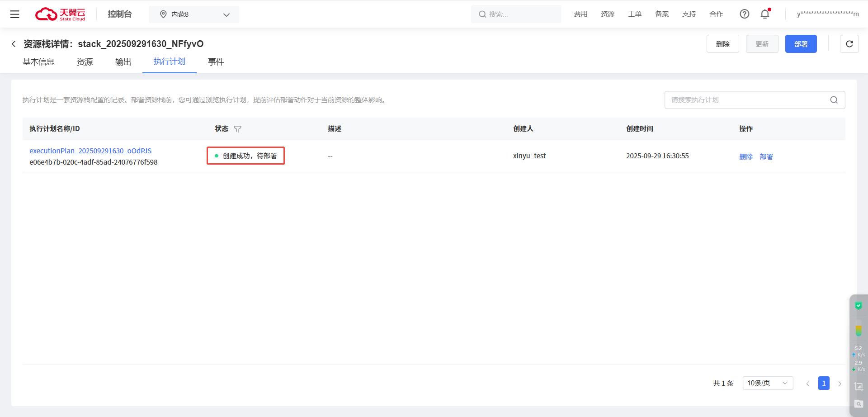Open the help question mark icon
Screen dimensions: 868x417
point(744,14)
